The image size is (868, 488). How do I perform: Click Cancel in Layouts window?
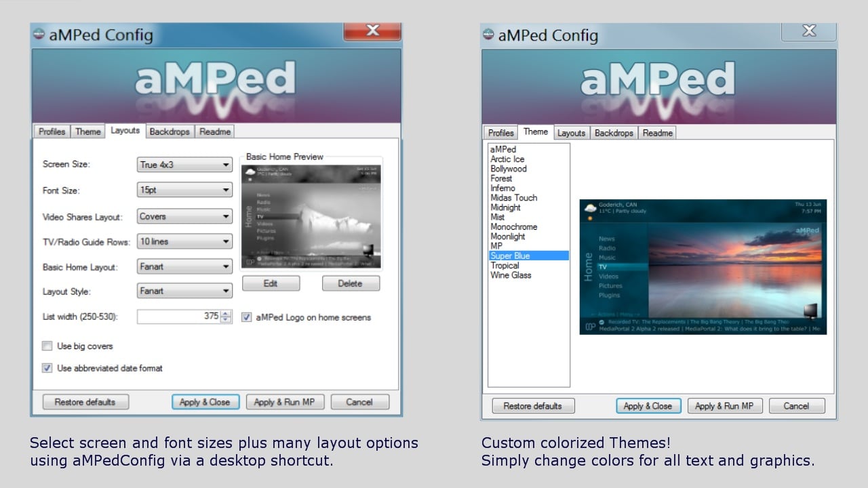pyautogui.click(x=359, y=402)
